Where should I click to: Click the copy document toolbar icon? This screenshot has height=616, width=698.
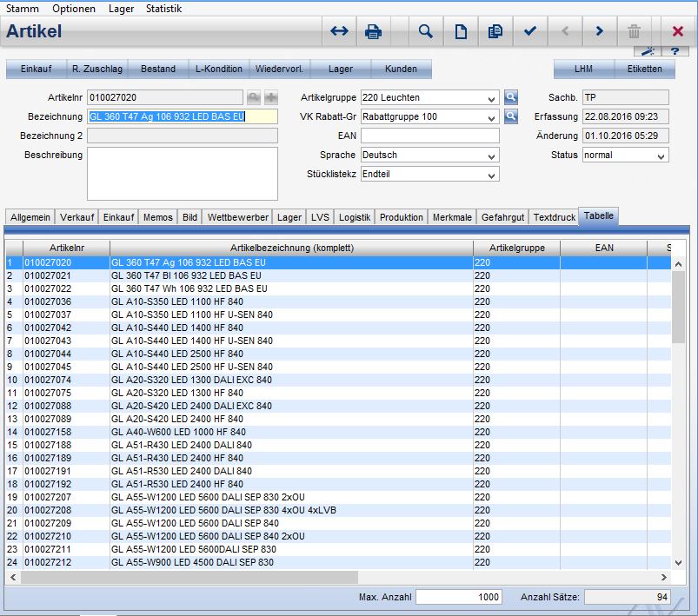(495, 32)
